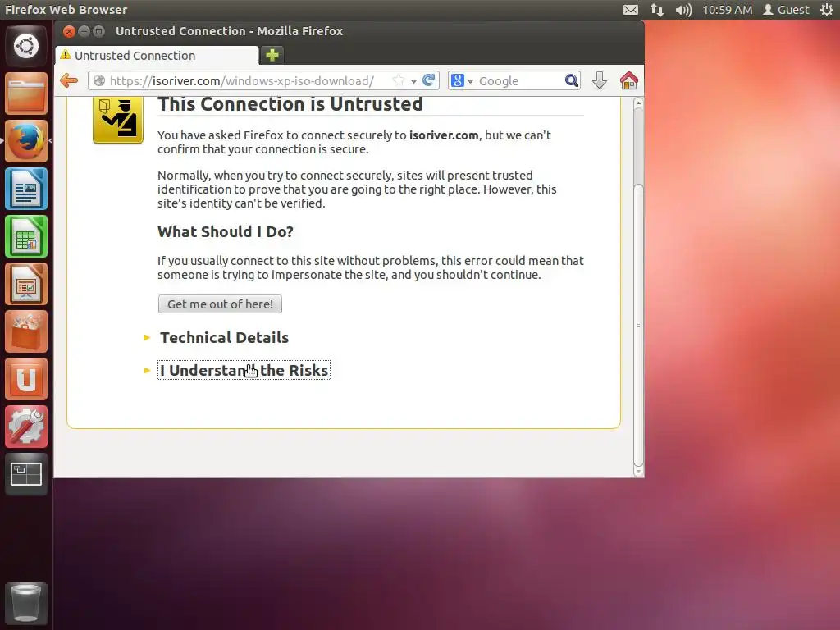Click the Get me out of here! button
Viewport: 840px width, 630px height.
(x=220, y=304)
